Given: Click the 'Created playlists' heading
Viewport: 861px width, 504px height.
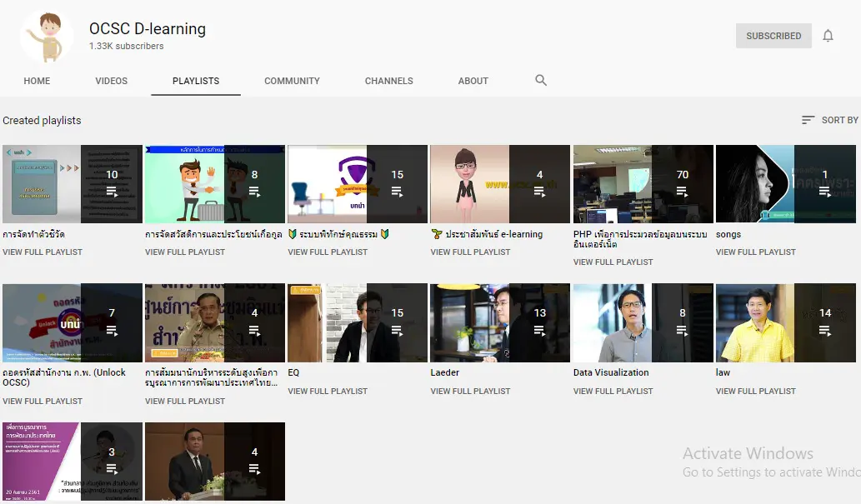Looking at the screenshot, I should (x=42, y=120).
